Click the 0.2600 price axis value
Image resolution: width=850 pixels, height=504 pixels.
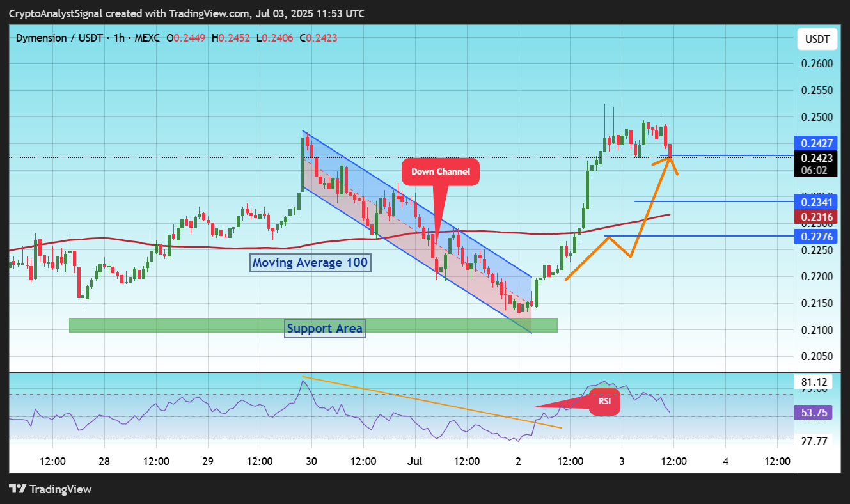tap(817, 63)
